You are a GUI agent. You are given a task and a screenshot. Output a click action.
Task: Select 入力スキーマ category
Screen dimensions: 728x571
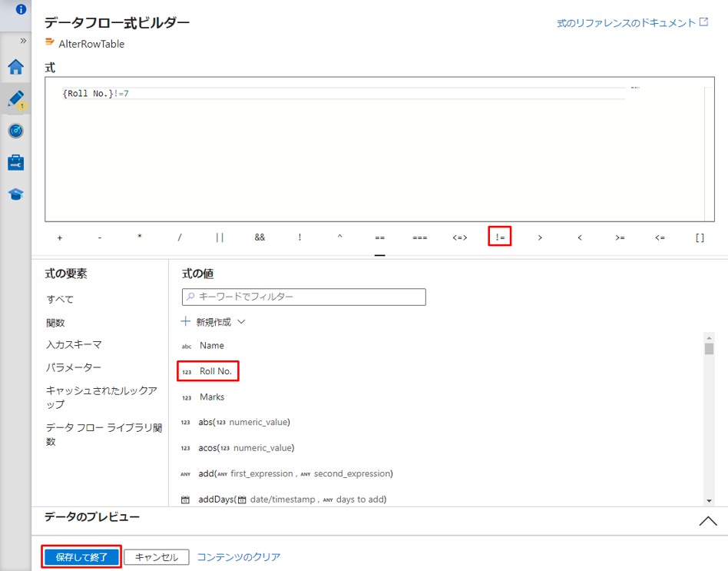click(x=74, y=345)
